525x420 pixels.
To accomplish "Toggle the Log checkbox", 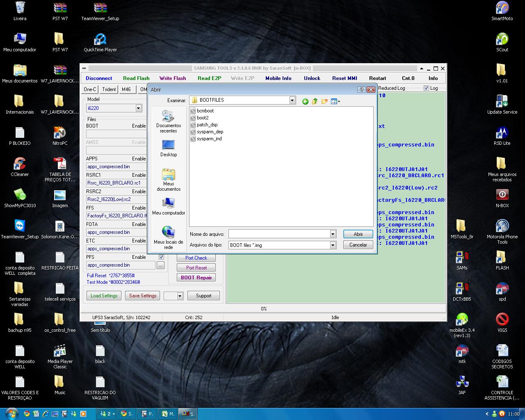I will [426, 88].
